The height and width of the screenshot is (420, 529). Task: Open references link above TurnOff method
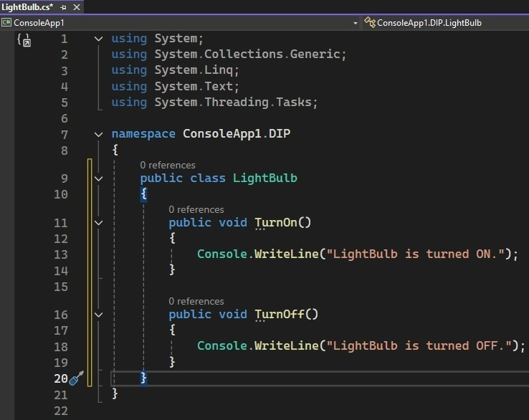click(x=196, y=301)
